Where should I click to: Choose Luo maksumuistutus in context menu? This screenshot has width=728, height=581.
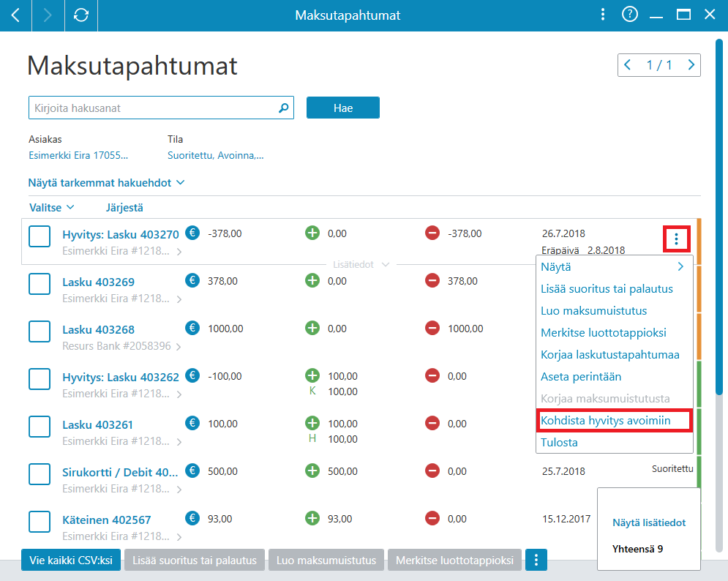[593, 311]
